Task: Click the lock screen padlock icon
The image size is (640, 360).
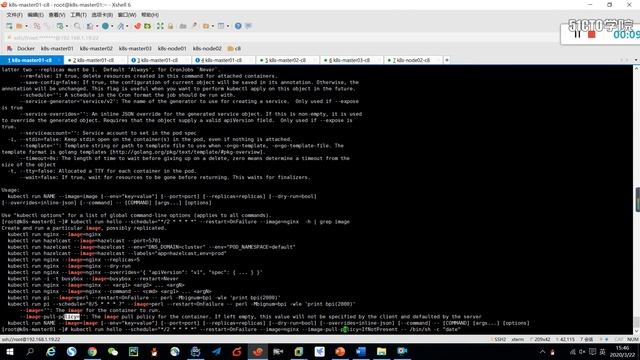Action: tap(170, 26)
